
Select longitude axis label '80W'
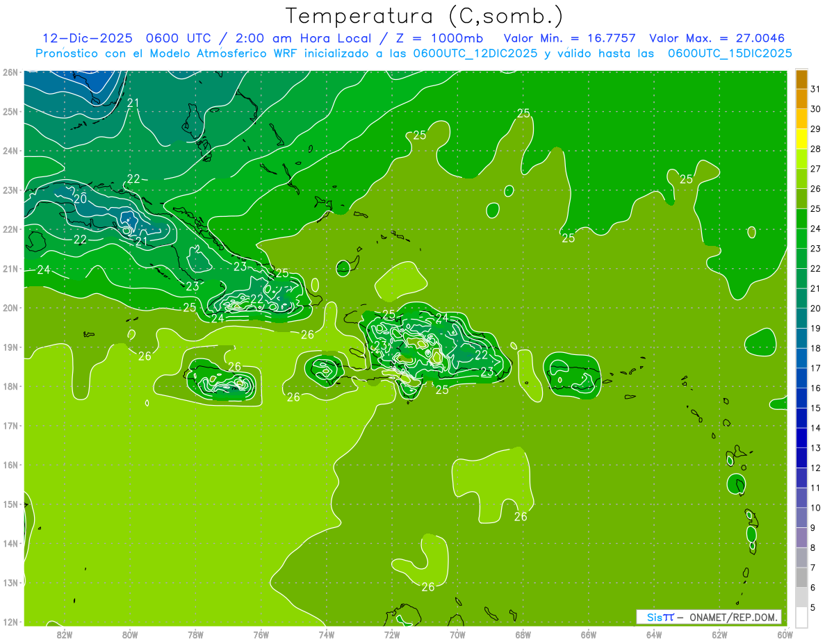click(x=129, y=634)
